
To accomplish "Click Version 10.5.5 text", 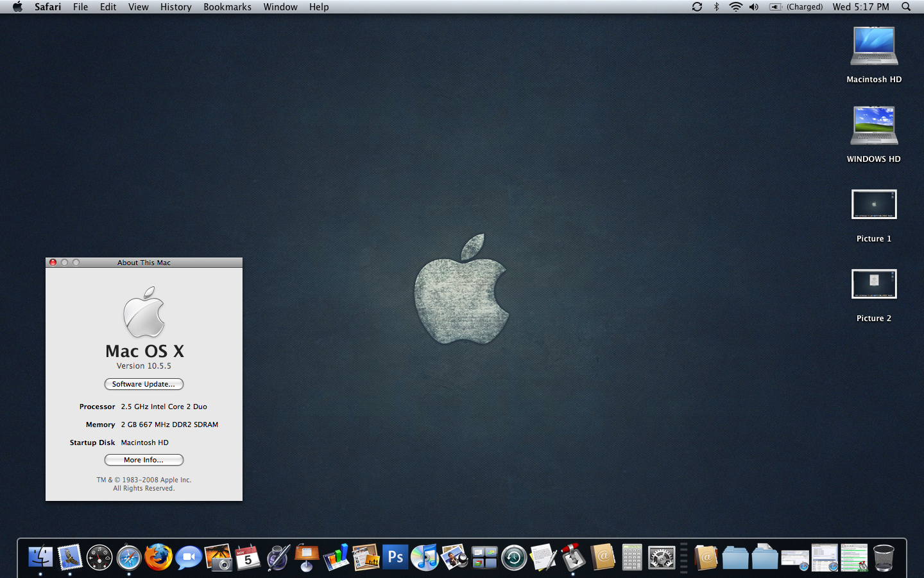I will [x=144, y=366].
